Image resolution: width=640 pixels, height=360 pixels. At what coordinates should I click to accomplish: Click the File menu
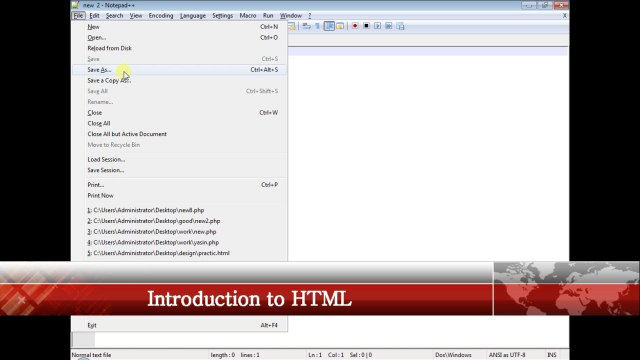[78, 16]
